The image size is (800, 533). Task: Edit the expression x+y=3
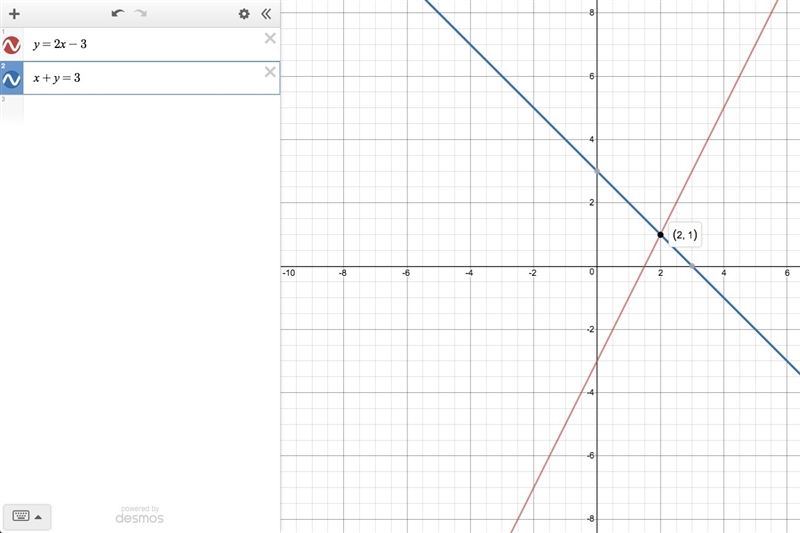coord(57,78)
